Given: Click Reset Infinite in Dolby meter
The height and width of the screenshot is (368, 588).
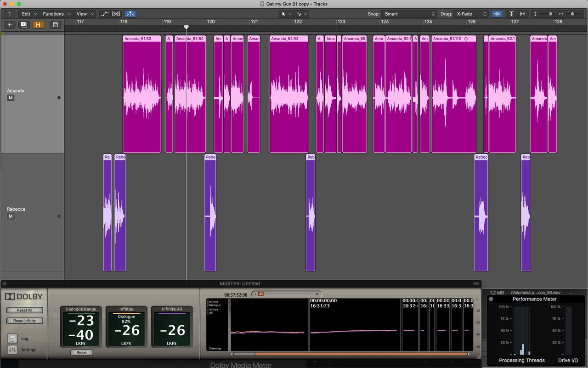Looking at the screenshot, I should click(x=25, y=321).
